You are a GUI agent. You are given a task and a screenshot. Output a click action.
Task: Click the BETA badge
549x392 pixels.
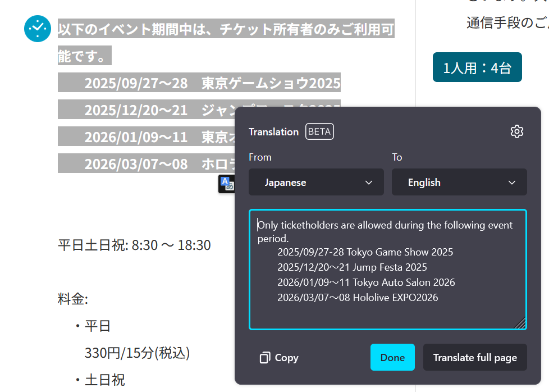click(319, 131)
